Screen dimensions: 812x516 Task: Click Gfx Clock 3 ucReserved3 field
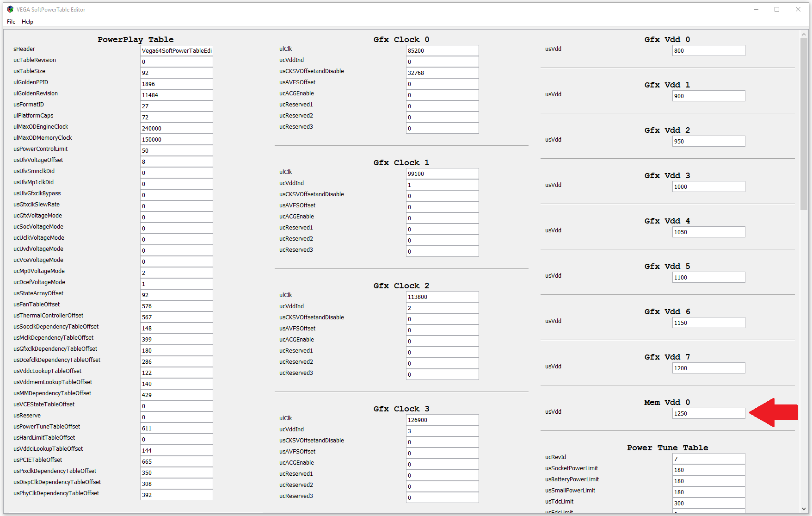coord(443,497)
